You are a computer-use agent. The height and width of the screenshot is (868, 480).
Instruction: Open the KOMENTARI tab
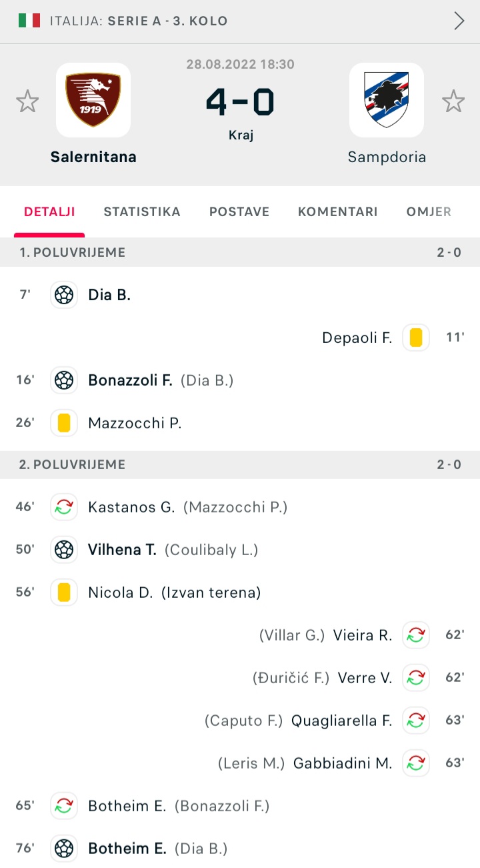pyautogui.click(x=338, y=212)
